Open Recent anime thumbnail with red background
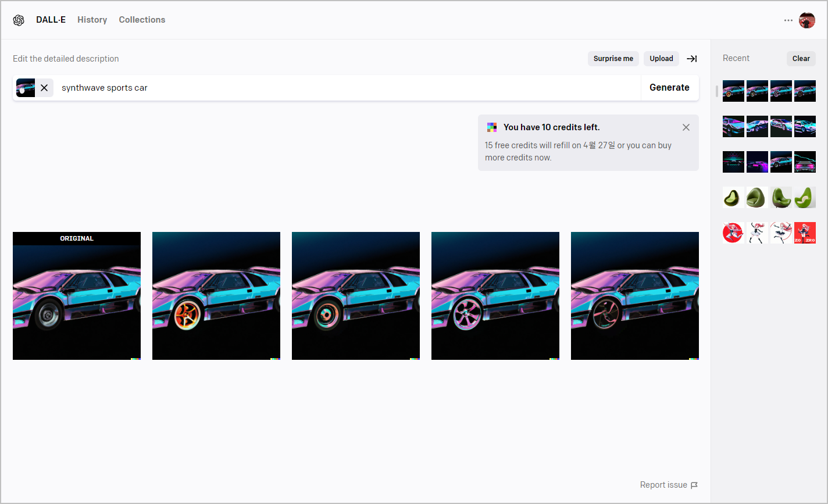The width and height of the screenshot is (828, 504). pos(805,233)
